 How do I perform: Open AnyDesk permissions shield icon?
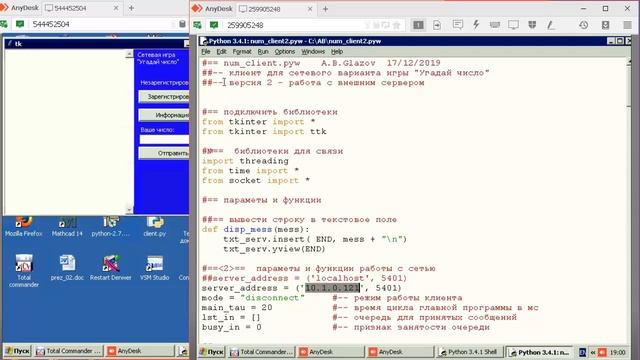click(x=532, y=25)
